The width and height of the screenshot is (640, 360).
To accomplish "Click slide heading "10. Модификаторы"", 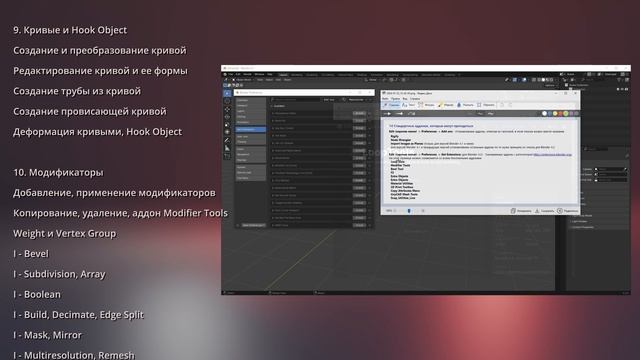I will [58, 172].
